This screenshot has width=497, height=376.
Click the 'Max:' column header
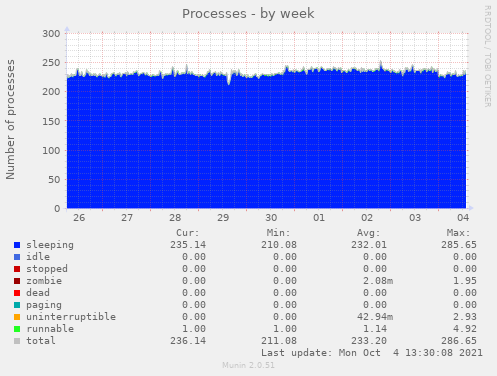[459, 233]
